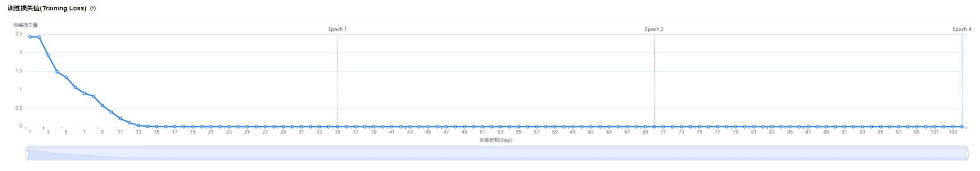Click the data point at step 11
Image resolution: width=980 pixels, height=171 pixels.
[x=120, y=119]
